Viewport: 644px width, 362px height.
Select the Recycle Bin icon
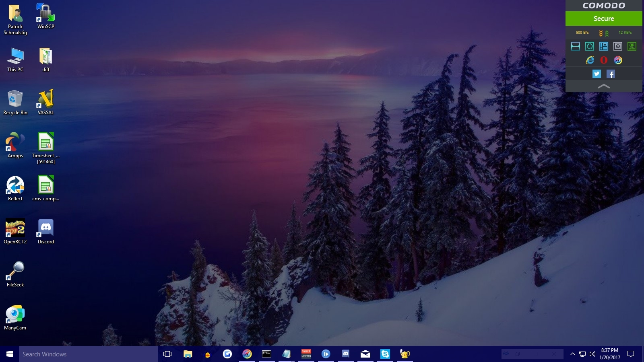coord(15,103)
